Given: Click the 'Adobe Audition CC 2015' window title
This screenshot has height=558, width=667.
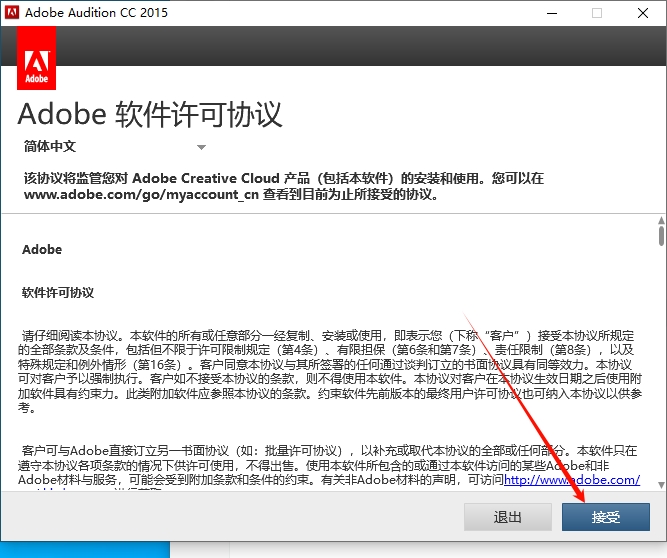Looking at the screenshot, I should (x=96, y=13).
